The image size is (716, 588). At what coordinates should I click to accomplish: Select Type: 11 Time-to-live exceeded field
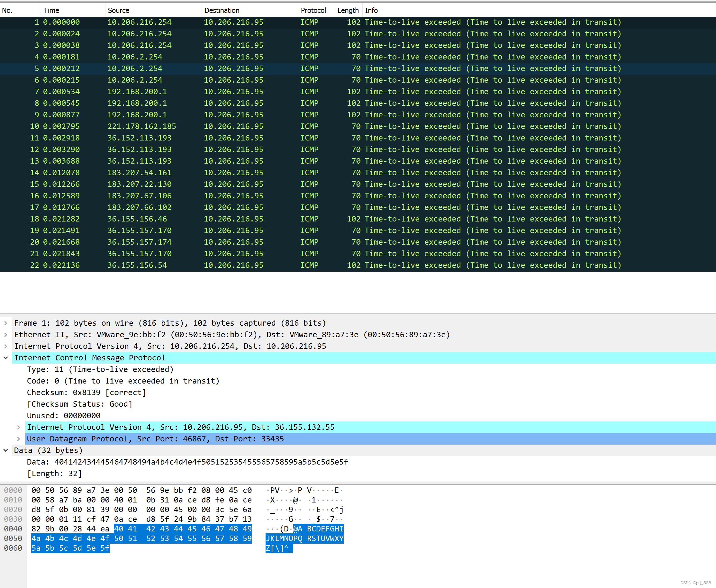(100, 369)
